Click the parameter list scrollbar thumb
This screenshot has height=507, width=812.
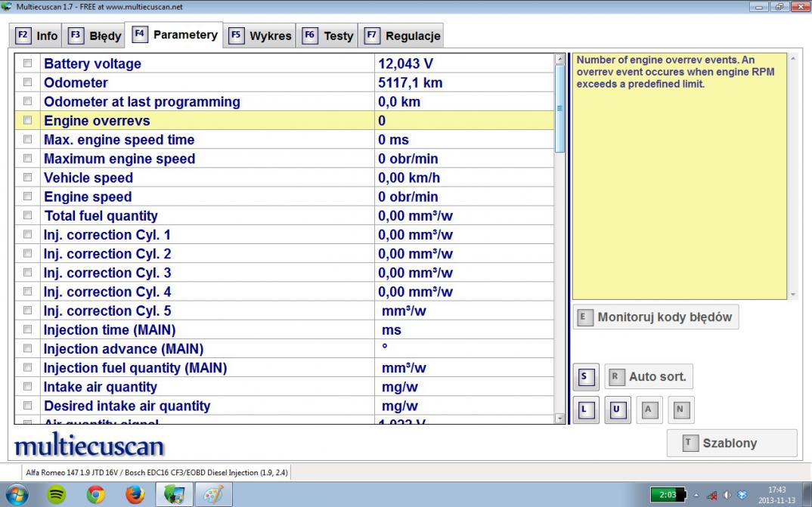tap(559, 109)
